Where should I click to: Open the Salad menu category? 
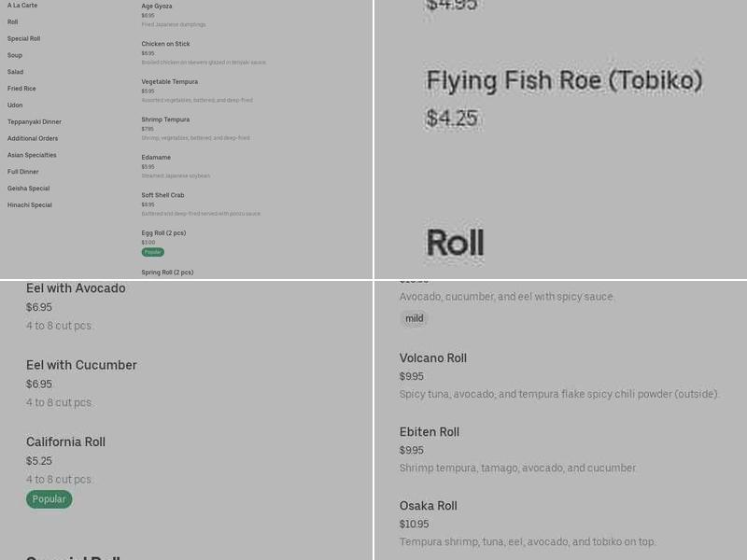tap(16, 72)
